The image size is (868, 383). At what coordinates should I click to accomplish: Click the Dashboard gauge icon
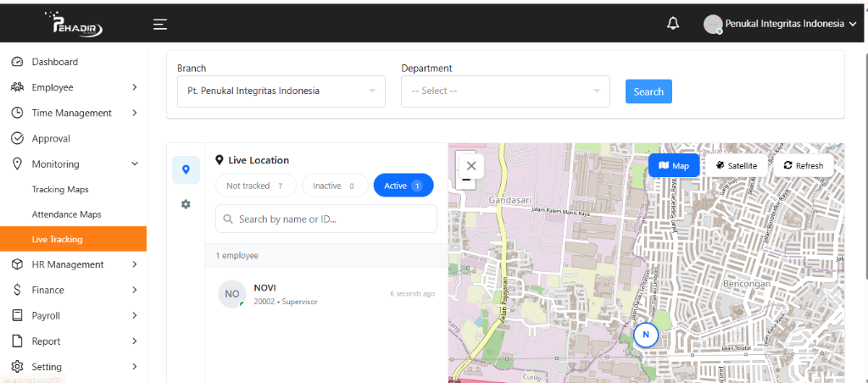(17, 62)
